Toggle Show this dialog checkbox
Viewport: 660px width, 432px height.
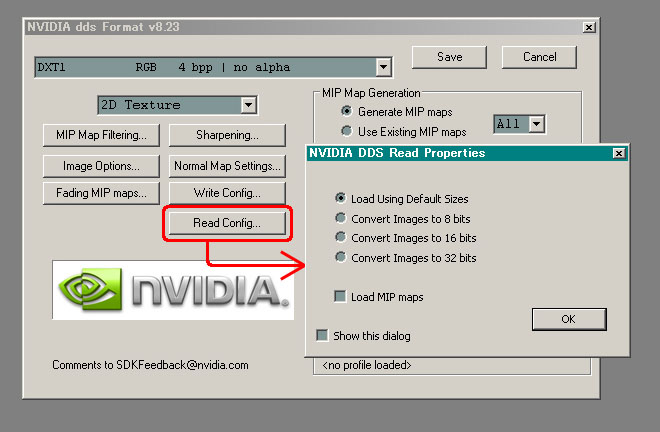tap(322, 335)
